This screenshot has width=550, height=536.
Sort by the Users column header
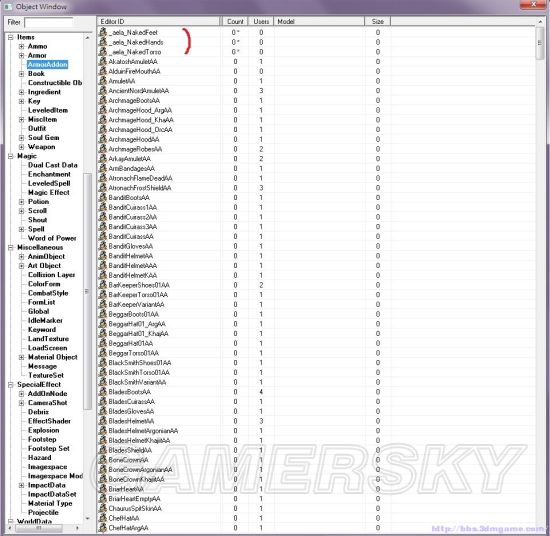click(261, 21)
